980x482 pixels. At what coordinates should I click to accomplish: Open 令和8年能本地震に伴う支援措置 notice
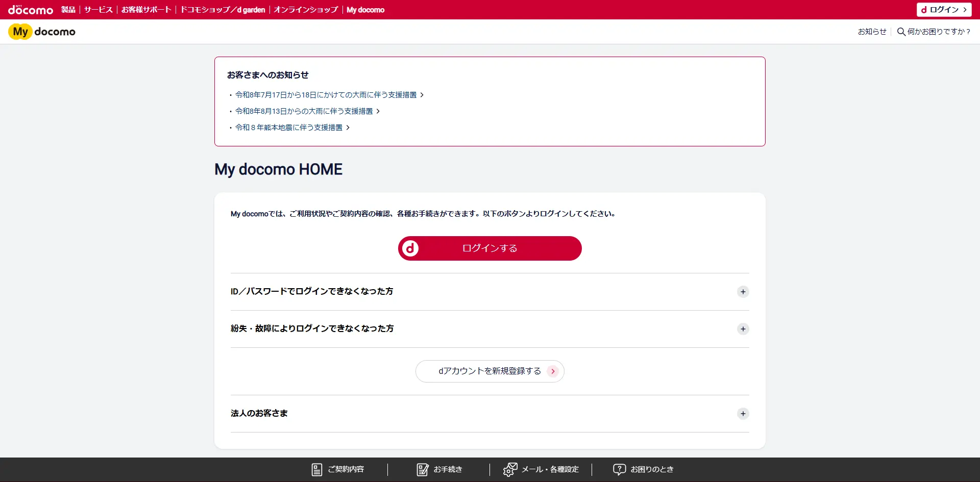click(x=292, y=128)
